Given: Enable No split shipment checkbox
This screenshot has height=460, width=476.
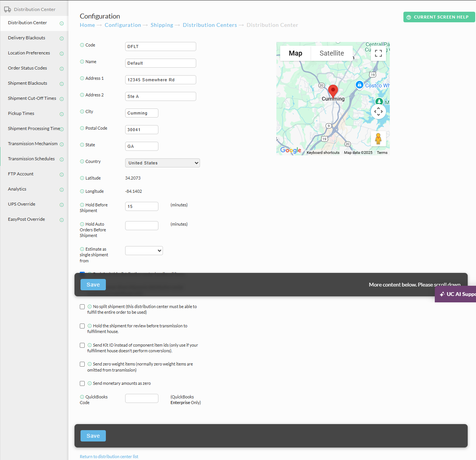Looking at the screenshot, I should pos(82,307).
